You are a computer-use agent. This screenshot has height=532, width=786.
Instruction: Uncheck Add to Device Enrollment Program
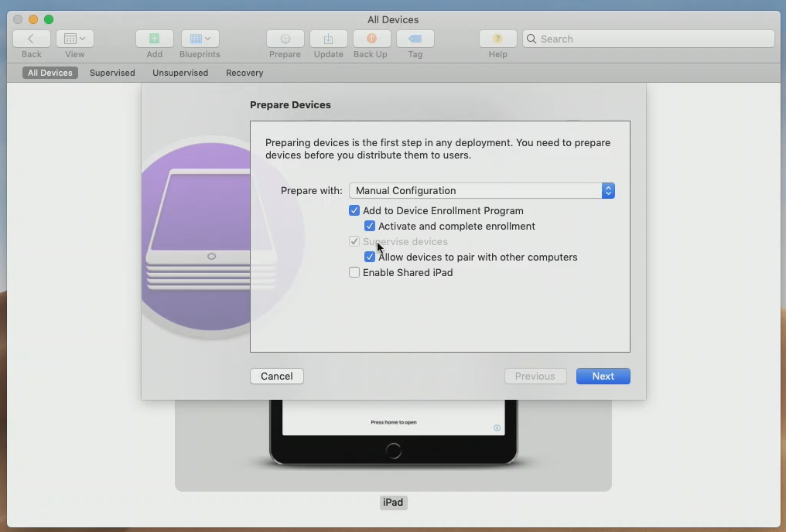tap(354, 210)
